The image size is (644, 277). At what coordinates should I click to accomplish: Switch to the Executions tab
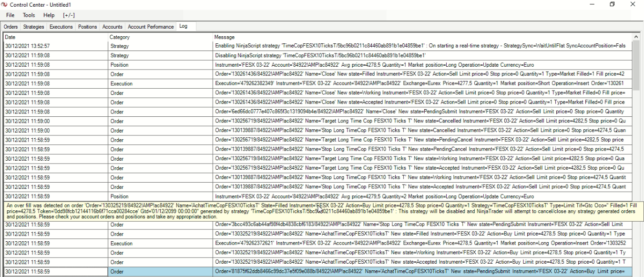[x=60, y=27]
